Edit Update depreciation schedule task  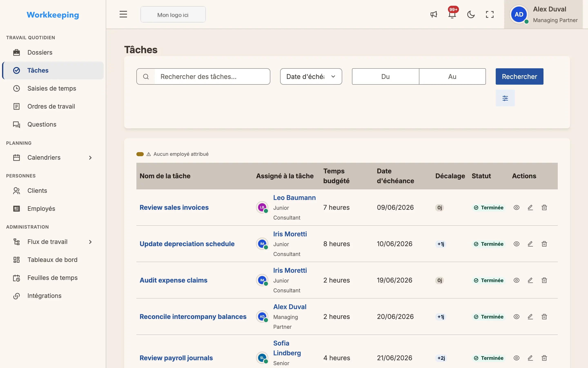pyautogui.click(x=530, y=244)
